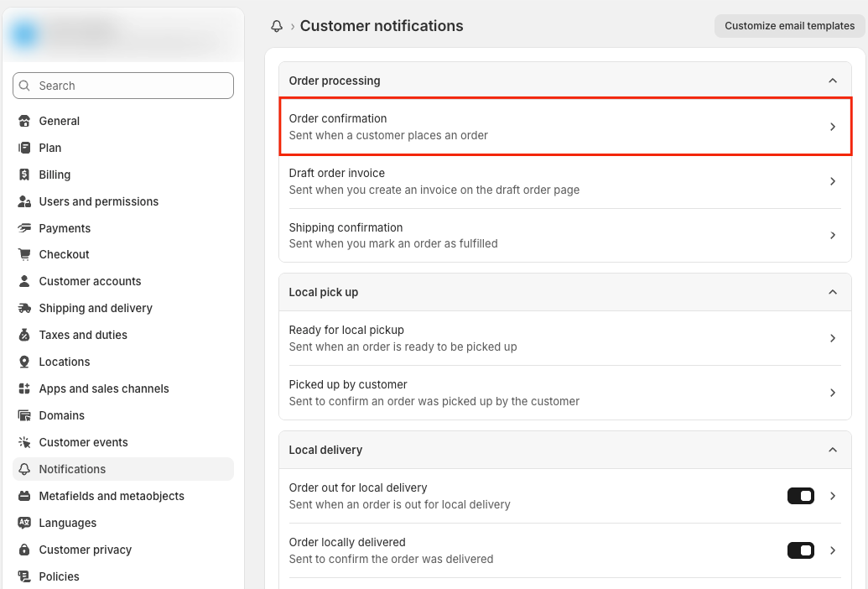The image size is (868, 589).
Task: Collapse the Local delivery section
Action: pyautogui.click(x=833, y=450)
